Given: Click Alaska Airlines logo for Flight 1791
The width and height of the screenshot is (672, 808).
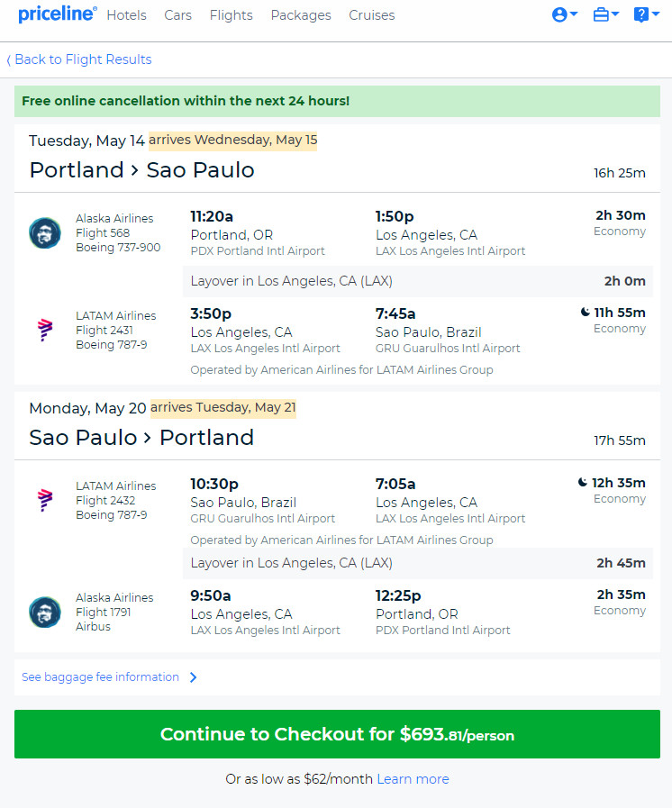Looking at the screenshot, I should pyautogui.click(x=45, y=613).
